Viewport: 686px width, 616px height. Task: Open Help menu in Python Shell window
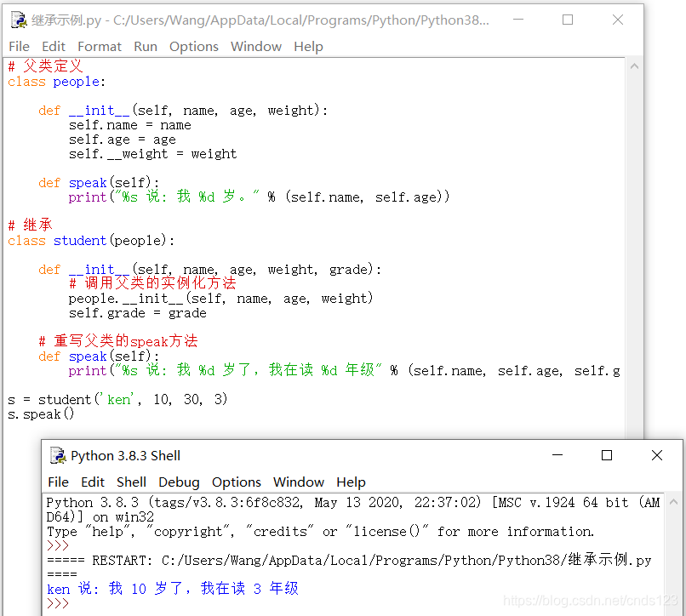click(x=351, y=482)
